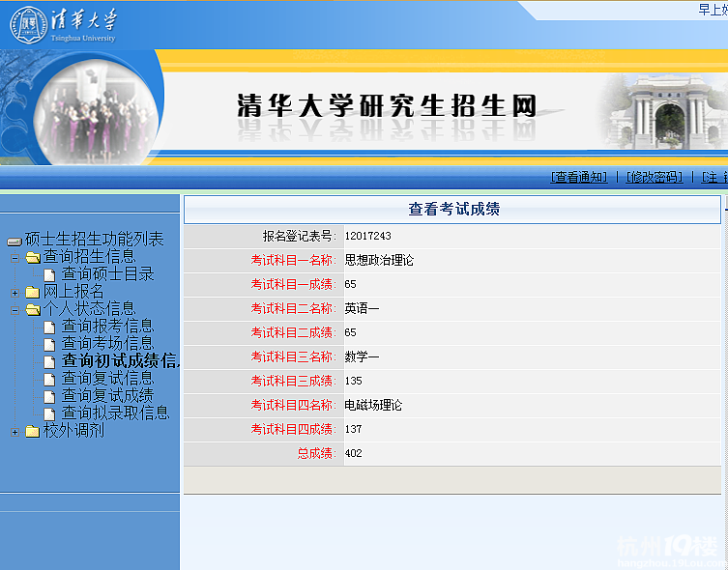
Task: Collapse the 查询招生信息 tree node
Action: [x=15, y=258]
